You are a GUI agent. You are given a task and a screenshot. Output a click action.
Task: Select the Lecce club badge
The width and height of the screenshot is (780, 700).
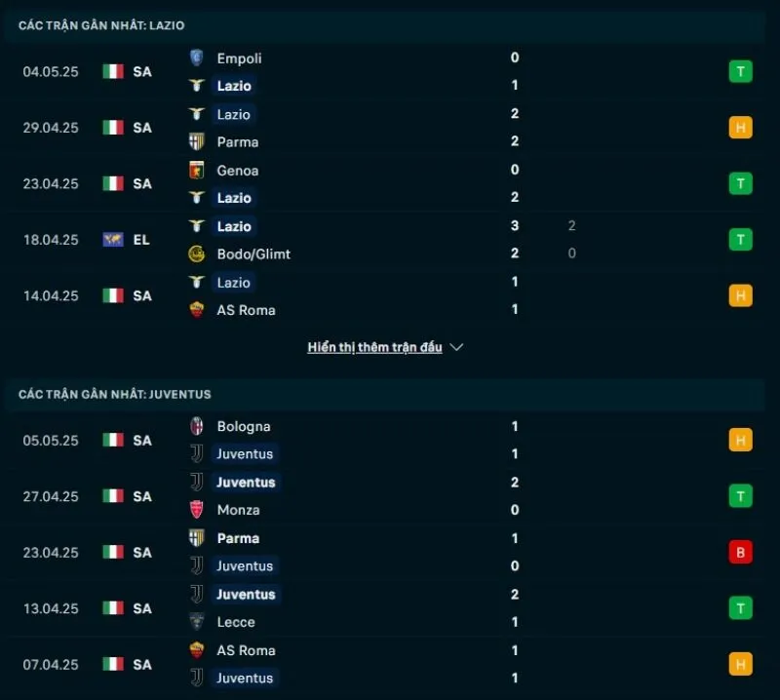pos(195,622)
